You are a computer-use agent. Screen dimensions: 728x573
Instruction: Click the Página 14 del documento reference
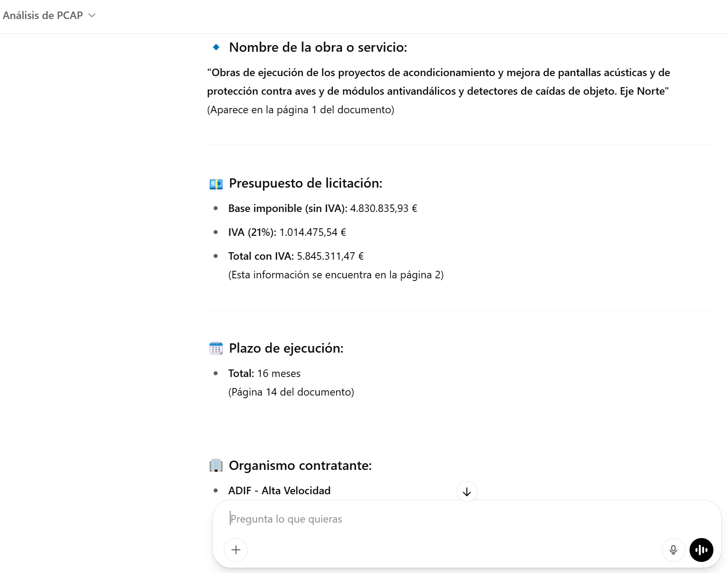point(291,392)
